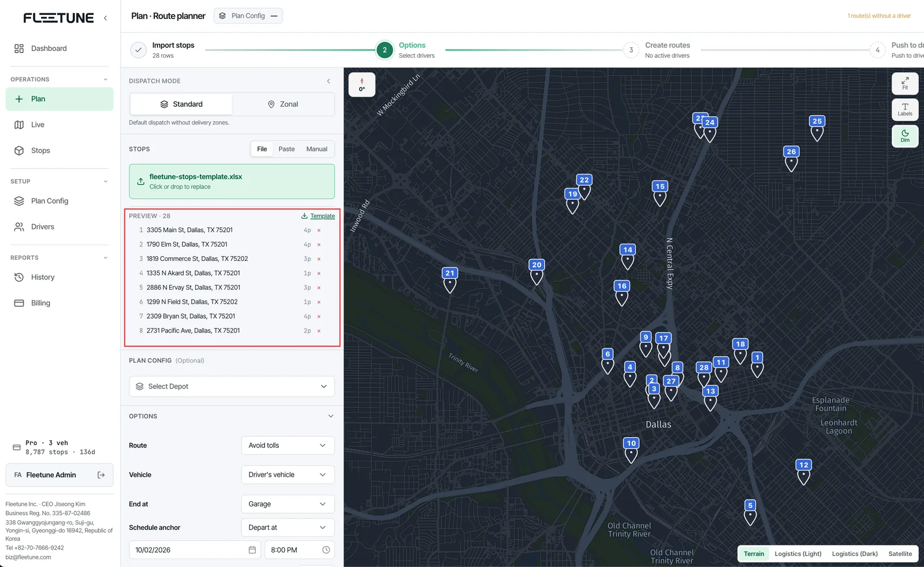This screenshot has height=567, width=924.
Task: Open the Live tracking page
Action: point(59,125)
